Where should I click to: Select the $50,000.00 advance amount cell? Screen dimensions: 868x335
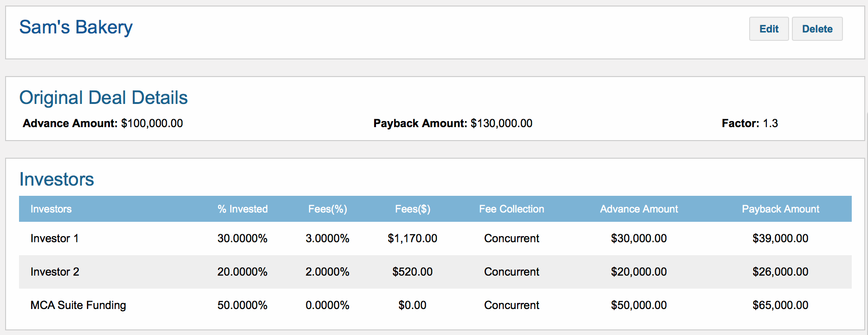point(639,305)
